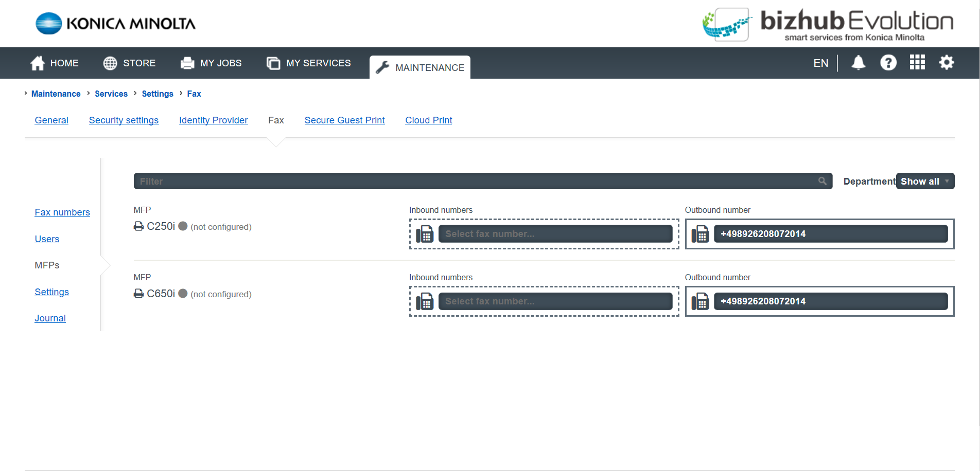Click the Services breadcrumb link
The image size is (980, 471).
tap(111, 94)
